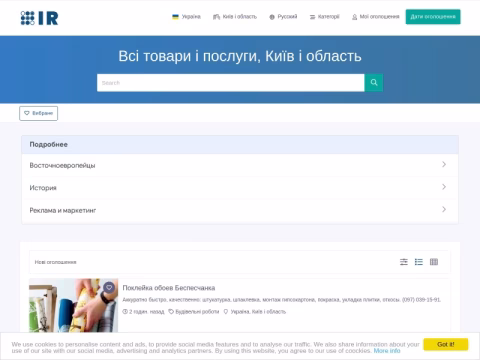This screenshot has width=480, height=360.
Task: Open the Поклейка обоев Беспесчанка listing title
Action: pos(169,288)
